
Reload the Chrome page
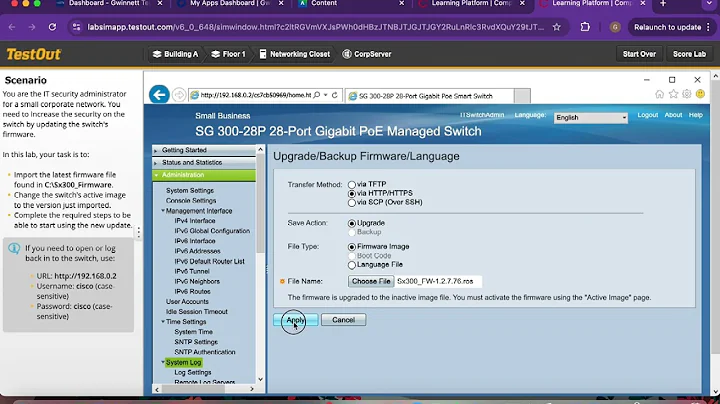coord(52,27)
